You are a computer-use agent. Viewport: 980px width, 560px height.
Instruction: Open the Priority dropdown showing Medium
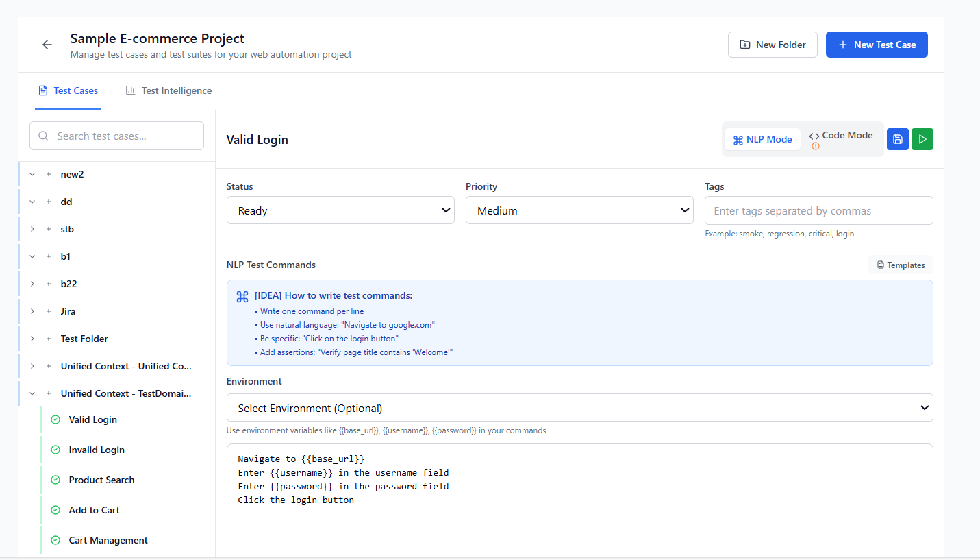pos(579,210)
